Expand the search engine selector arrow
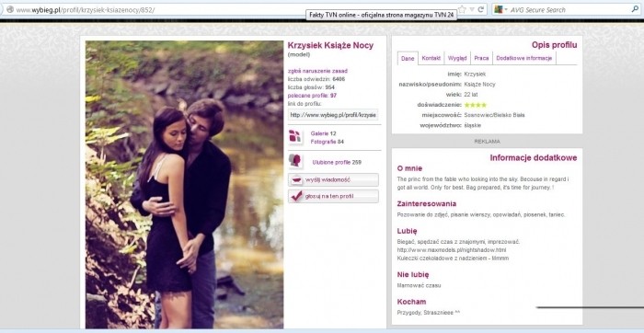 pos(506,9)
